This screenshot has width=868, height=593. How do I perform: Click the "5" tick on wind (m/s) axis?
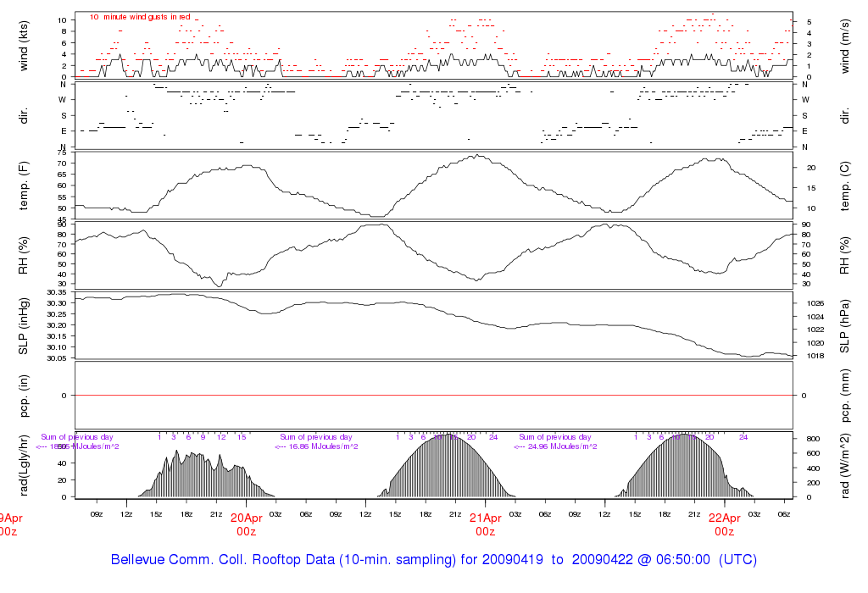click(810, 22)
